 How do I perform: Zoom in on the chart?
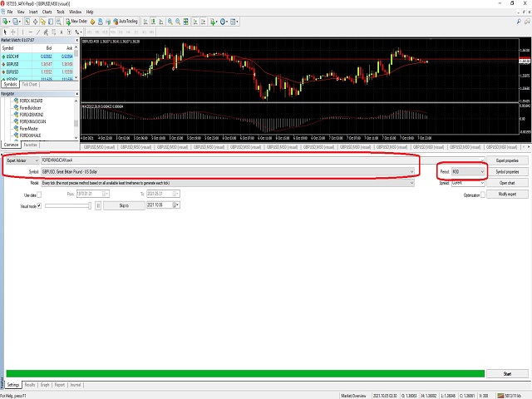pos(170,22)
